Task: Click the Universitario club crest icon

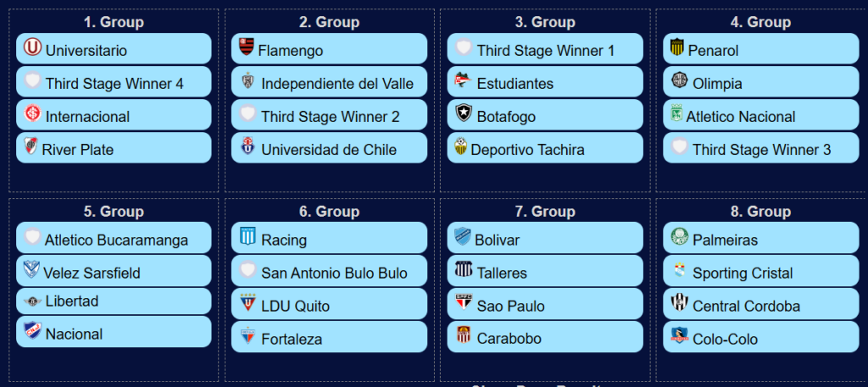Action: tap(32, 49)
